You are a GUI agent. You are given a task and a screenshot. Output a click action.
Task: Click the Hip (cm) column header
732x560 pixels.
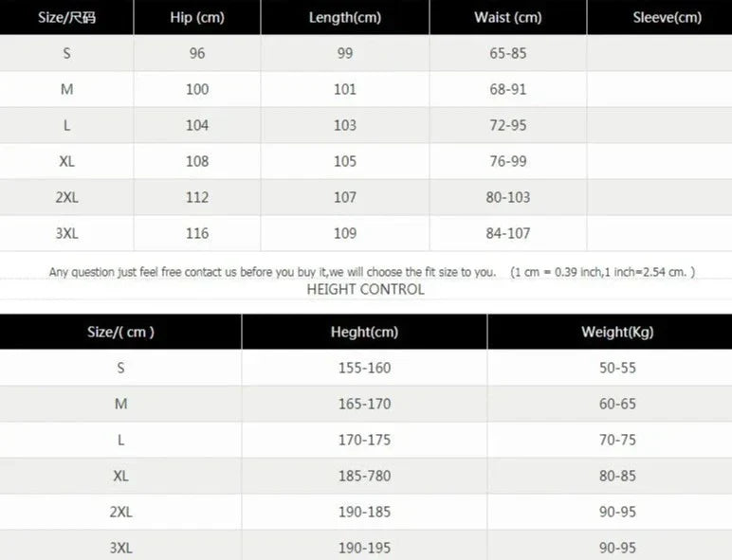tap(196, 17)
